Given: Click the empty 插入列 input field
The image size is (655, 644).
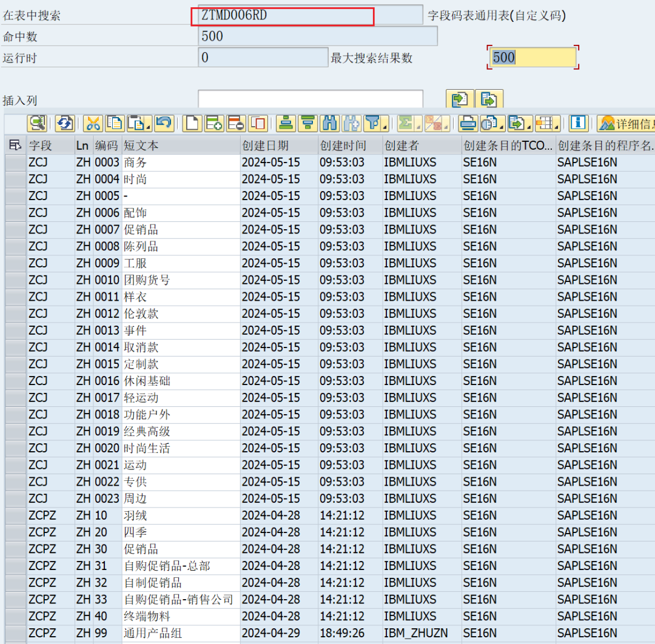Looking at the screenshot, I should coord(311,99).
